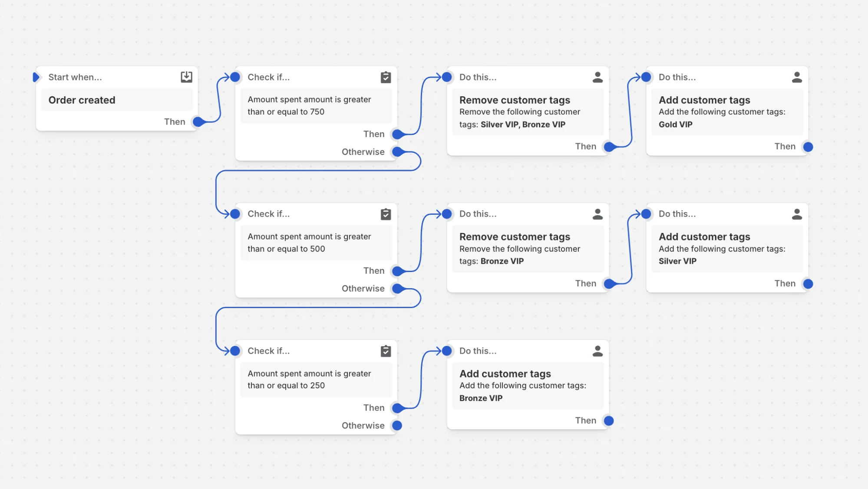Image resolution: width=868 pixels, height=489 pixels.
Task: Click the person icon on Remove Silver VIP, Bronze VIP card
Action: (598, 77)
